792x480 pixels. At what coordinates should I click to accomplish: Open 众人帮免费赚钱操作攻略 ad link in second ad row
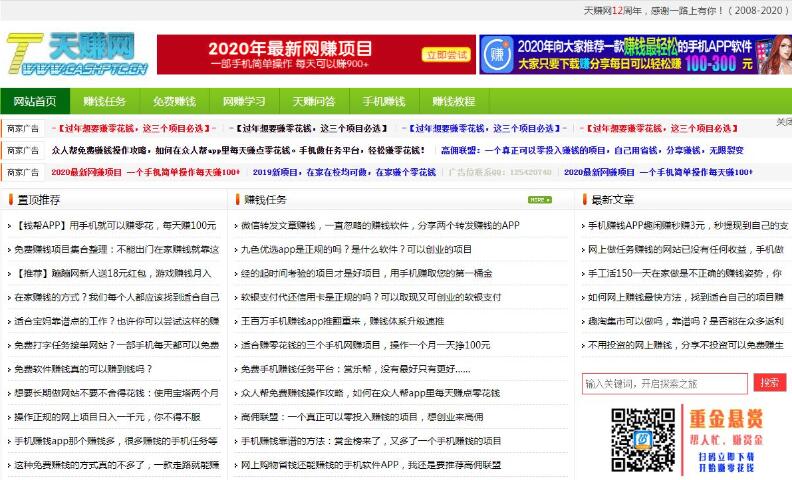(x=238, y=150)
